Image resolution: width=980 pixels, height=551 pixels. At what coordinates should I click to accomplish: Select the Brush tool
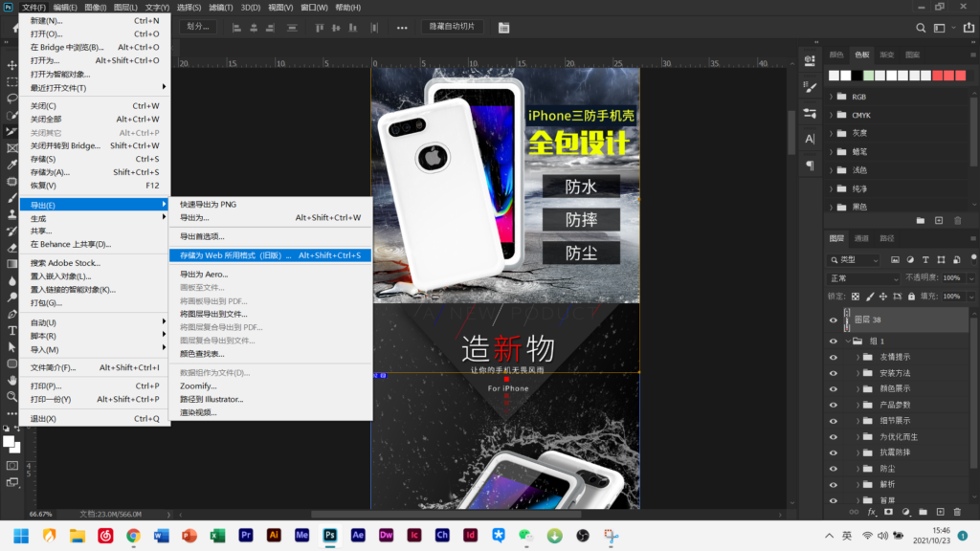11,197
